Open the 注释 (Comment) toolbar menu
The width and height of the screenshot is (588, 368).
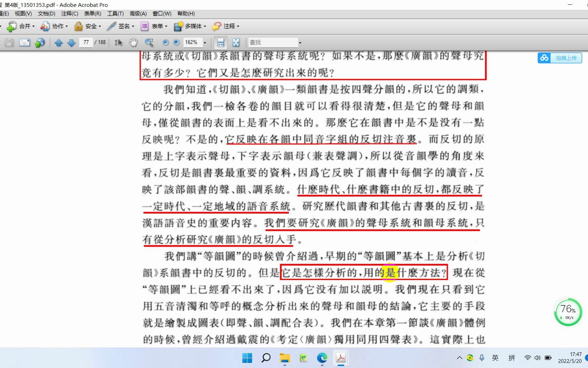point(226,26)
